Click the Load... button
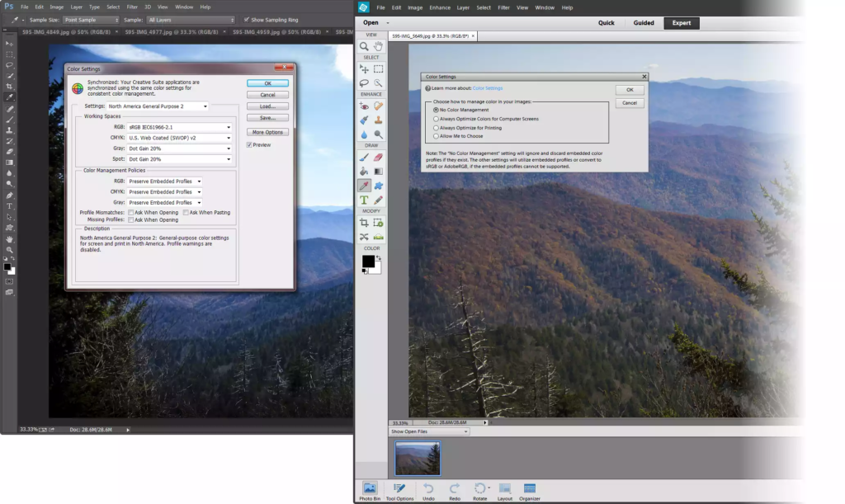Screen dimensions: 845x504 point(268,106)
